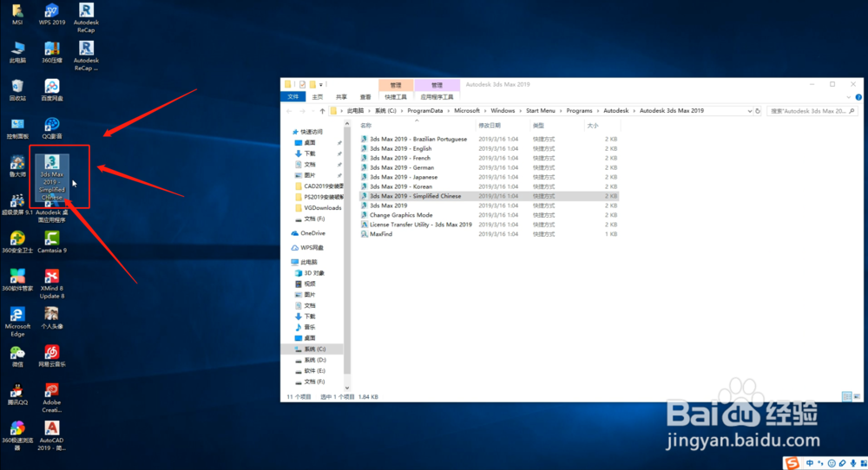
Task: Select the MSI desktop icon
Action: (17, 15)
